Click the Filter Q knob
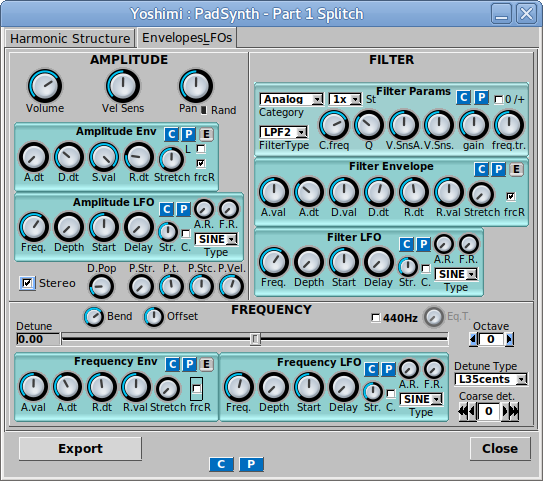 (x=369, y=125)
